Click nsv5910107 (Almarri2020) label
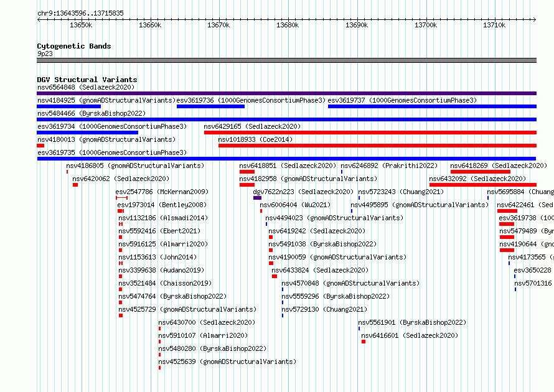Viewport: 554px width, 392px height. pos(203,335)
